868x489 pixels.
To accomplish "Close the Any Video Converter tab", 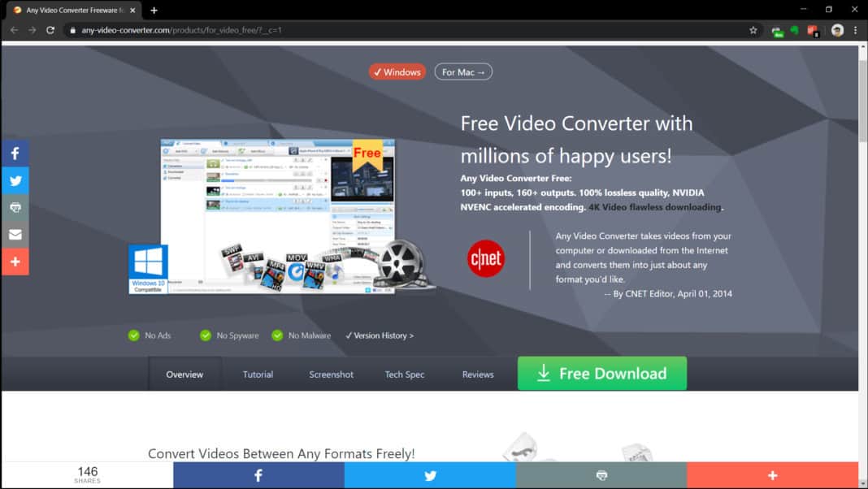I will click(x=132, y=10).
